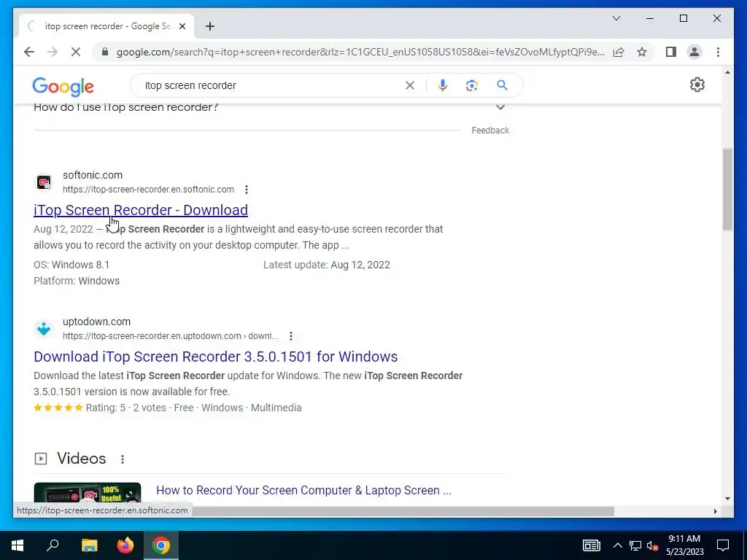This screenshot has height=560, width=747.
Task: Click uptodown.com site favicon
Action: pos(44,329)
